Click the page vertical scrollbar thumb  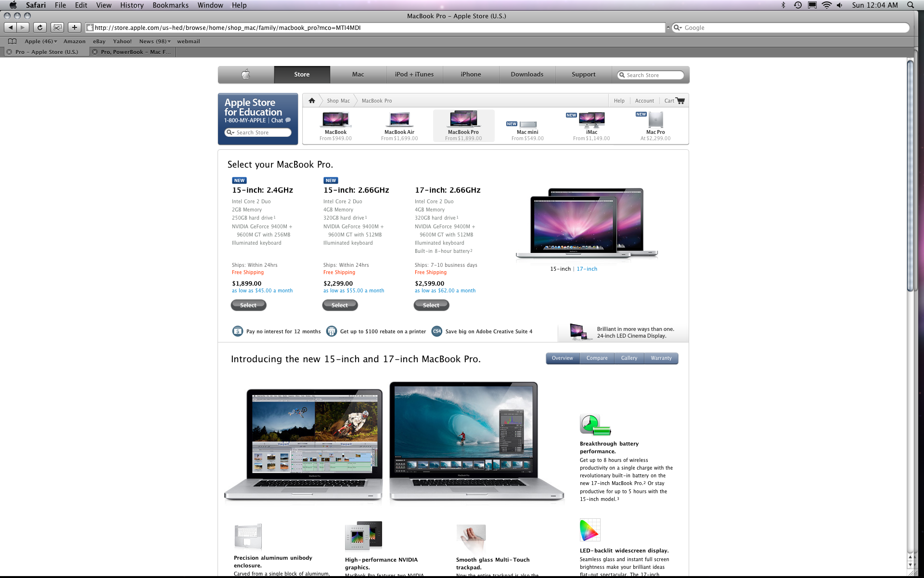[910, 173]
